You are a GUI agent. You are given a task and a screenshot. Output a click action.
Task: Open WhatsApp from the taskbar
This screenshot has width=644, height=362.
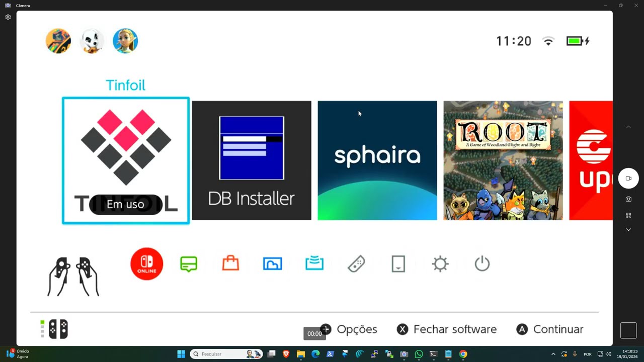click(x=419, y=354)
